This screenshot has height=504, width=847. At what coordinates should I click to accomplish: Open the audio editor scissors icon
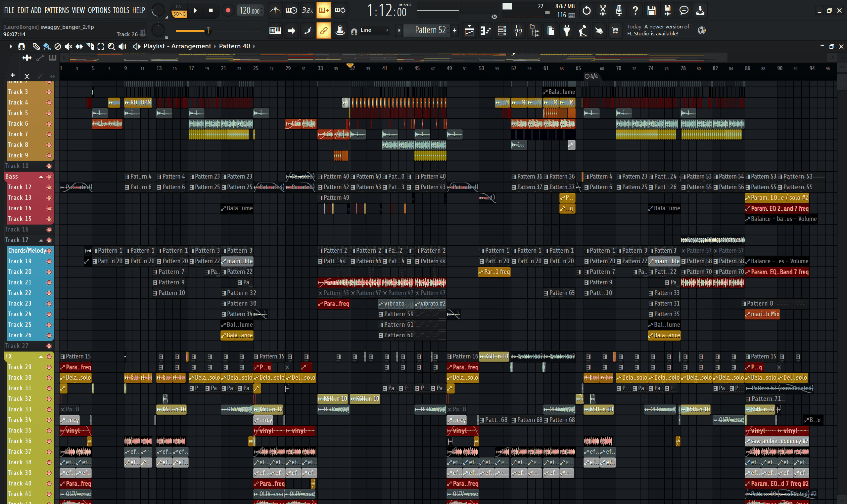click(x=603, y=11)
